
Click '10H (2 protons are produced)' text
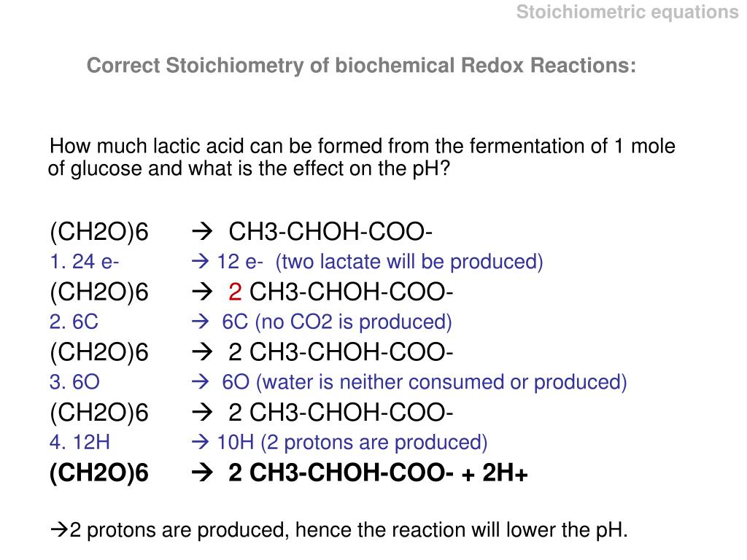352,443
